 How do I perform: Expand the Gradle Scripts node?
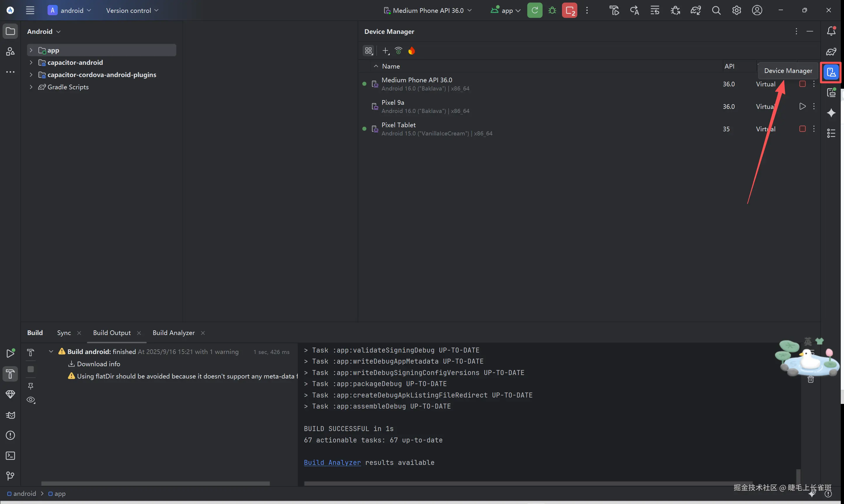pos(31,87)
